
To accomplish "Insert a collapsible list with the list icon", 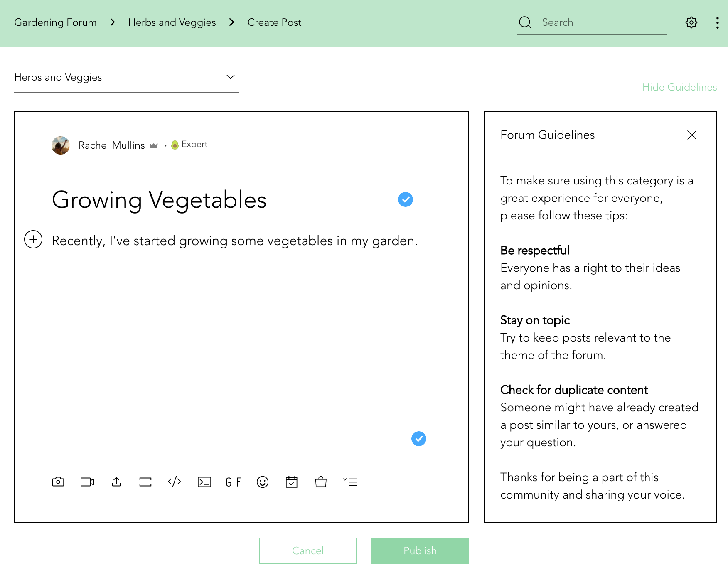I will click(x=350, y=482).
